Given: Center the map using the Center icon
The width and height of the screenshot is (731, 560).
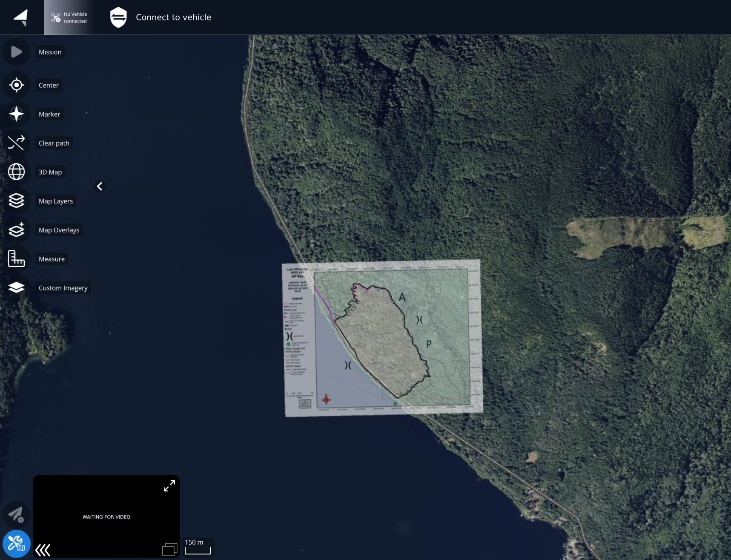Looking at the screenshot, I should (x=16, y=85).
